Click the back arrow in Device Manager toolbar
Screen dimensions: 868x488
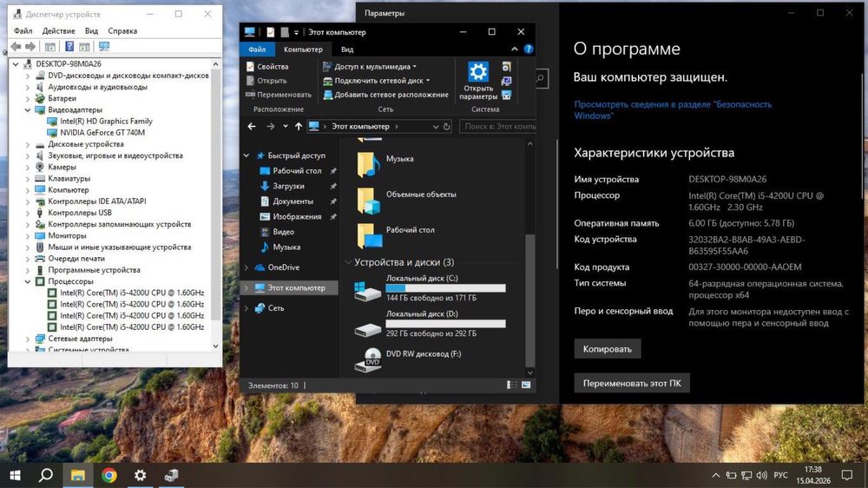tap(16, 47)
